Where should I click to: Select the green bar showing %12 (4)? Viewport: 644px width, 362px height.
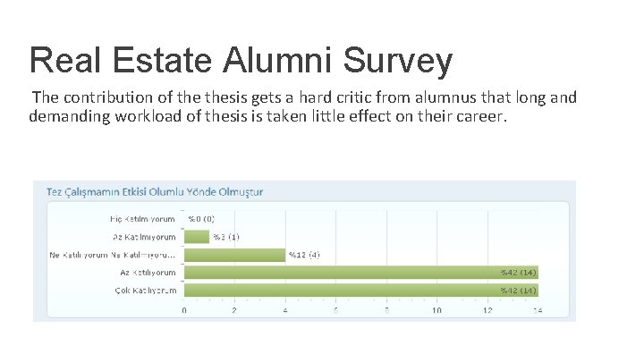(234, 255)
